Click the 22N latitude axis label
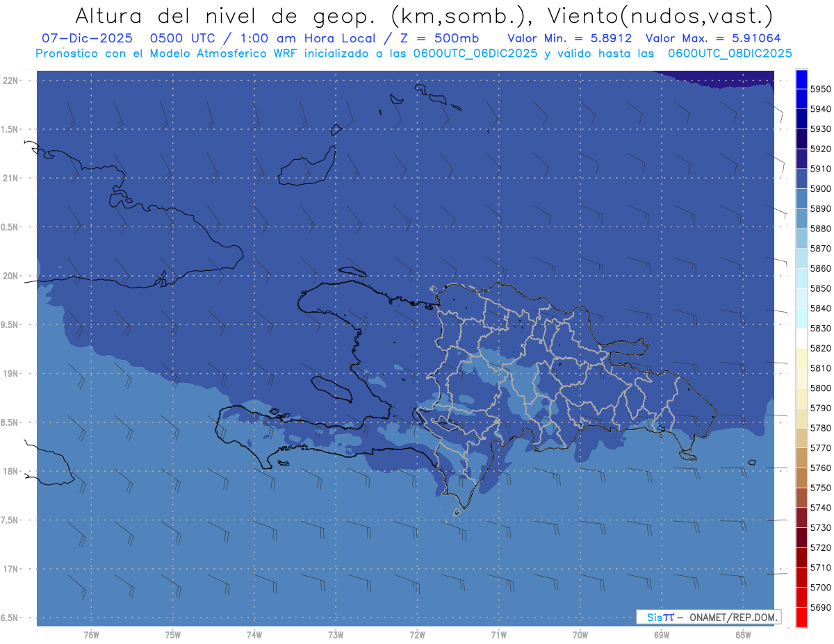This screenshot has width=834, height=644. (11, 81)
